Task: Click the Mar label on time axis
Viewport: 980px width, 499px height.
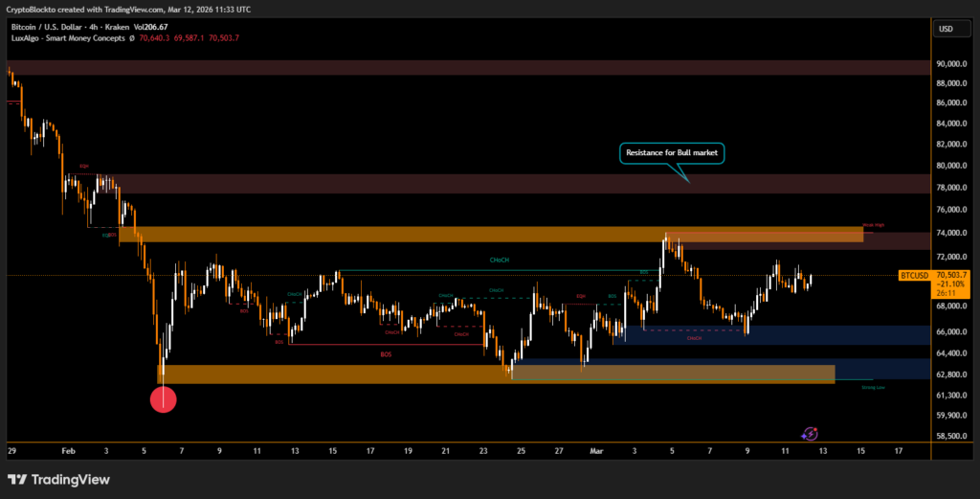Action: tap(596, 449)
